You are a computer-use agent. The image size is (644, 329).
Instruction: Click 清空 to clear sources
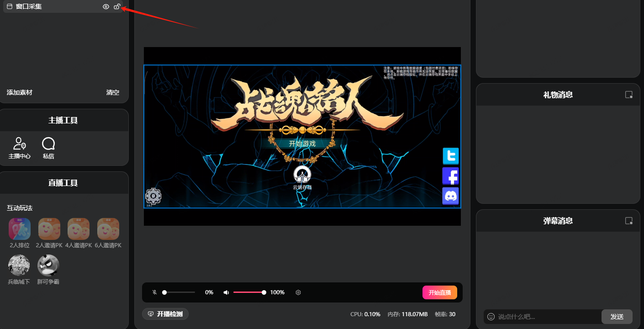[113, 92]
